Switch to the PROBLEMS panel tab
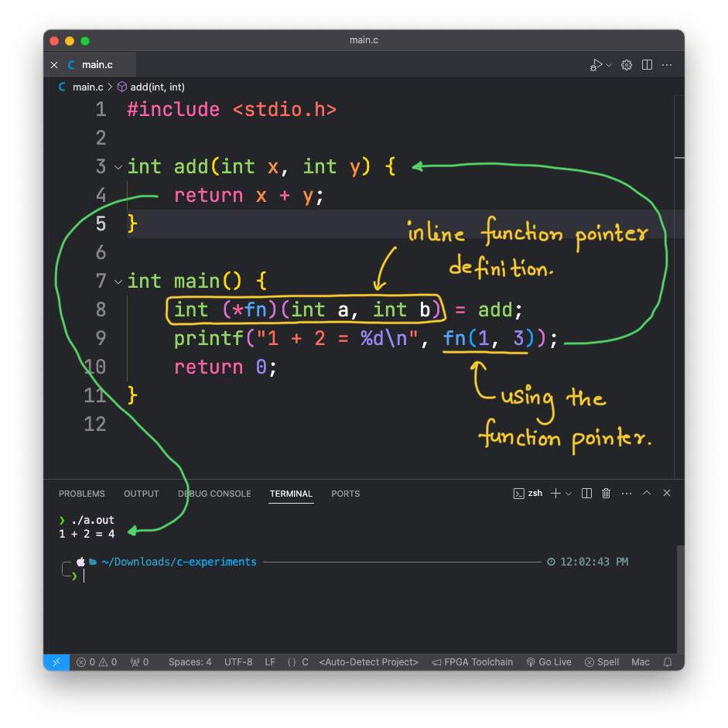 point(82,494)
